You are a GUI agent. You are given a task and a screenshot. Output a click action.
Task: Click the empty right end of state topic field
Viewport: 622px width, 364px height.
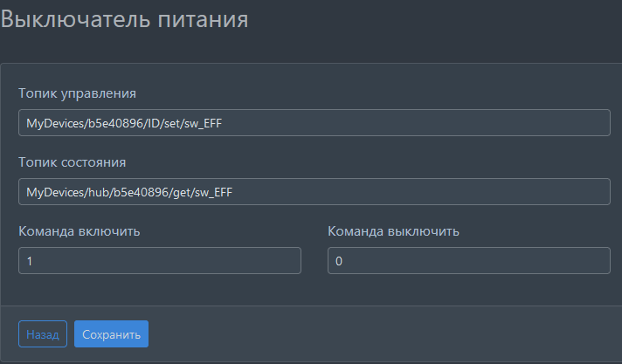pos(524,192)
